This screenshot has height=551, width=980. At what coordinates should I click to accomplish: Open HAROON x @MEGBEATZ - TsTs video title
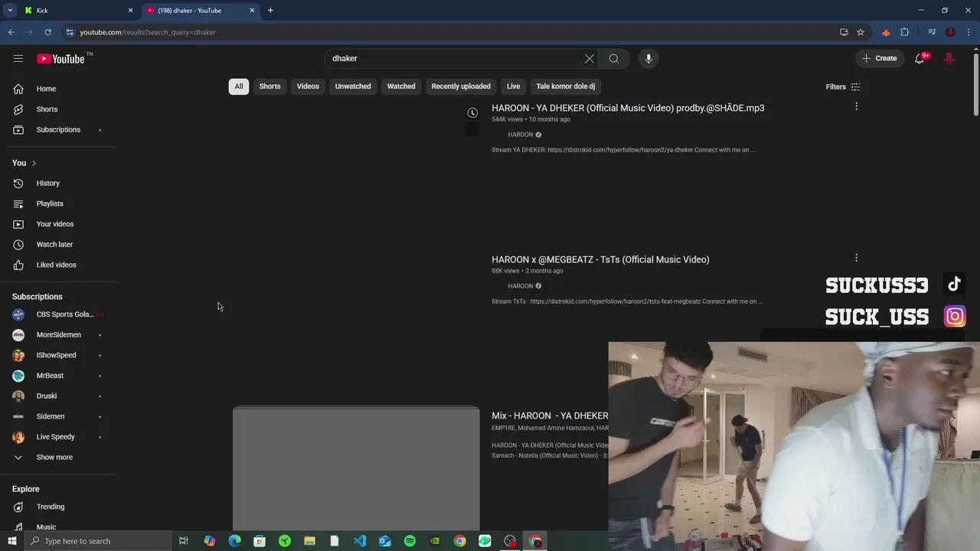600,259
